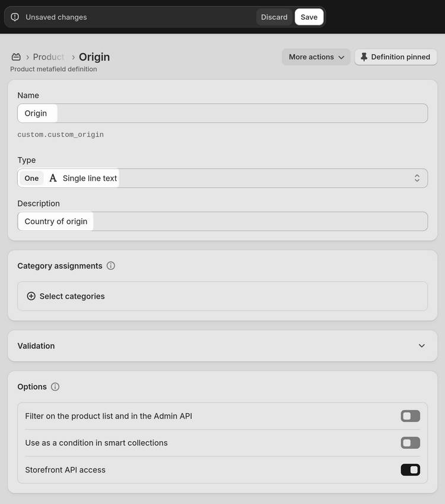Click the info icon beside Category assignments

pos(111,266)
